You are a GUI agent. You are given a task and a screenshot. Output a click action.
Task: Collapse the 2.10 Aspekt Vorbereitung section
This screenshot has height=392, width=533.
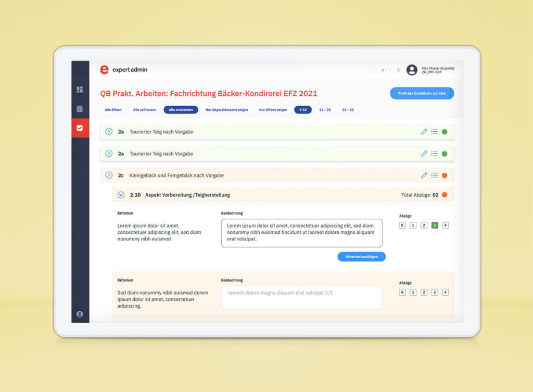tap(120, 194)
